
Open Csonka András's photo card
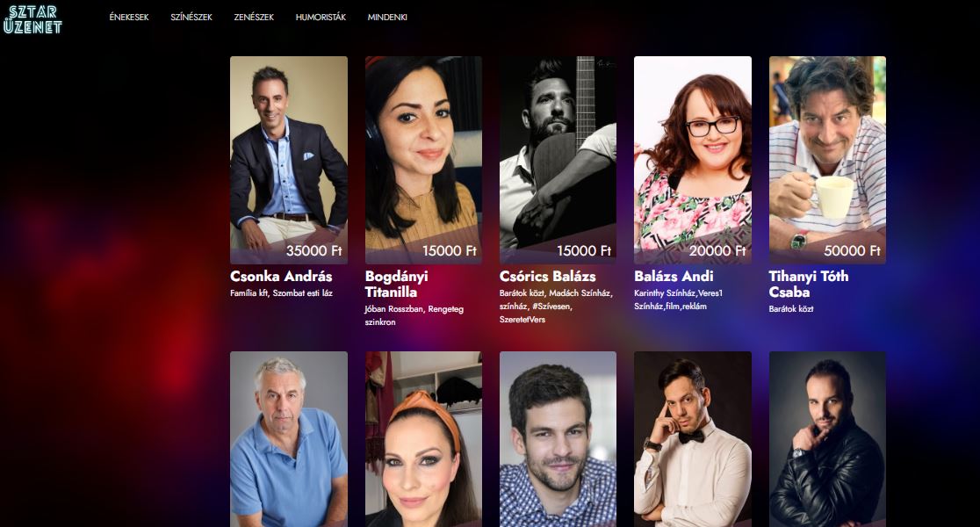(x=289, y=160)
